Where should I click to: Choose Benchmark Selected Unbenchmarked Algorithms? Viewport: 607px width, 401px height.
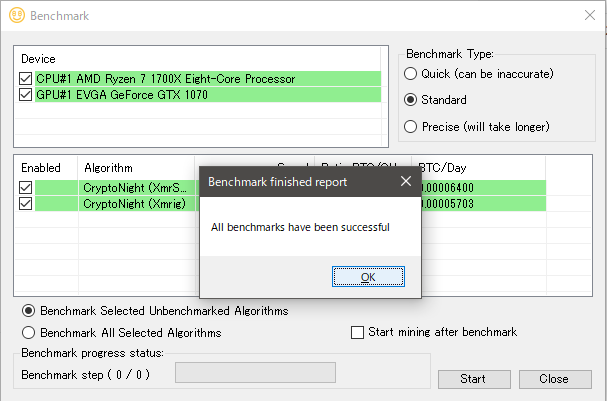pyautogui.click(x=28, y=311)
